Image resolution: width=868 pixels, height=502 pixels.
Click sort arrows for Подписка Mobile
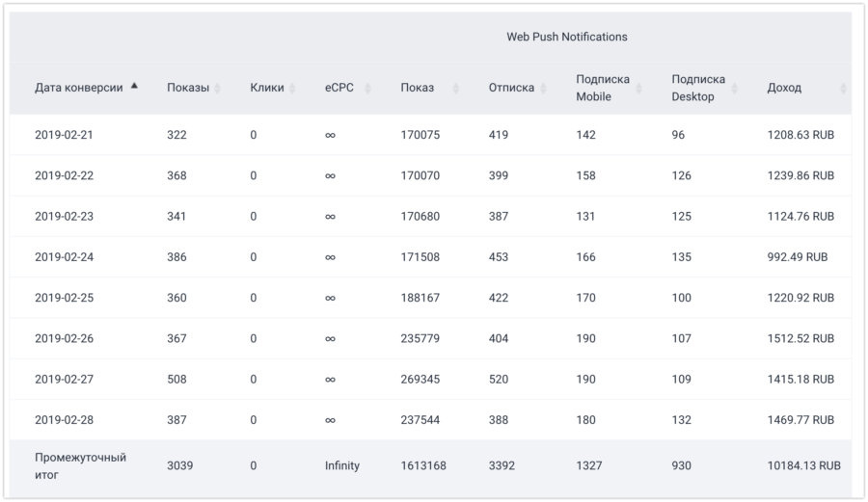[638, 88]
